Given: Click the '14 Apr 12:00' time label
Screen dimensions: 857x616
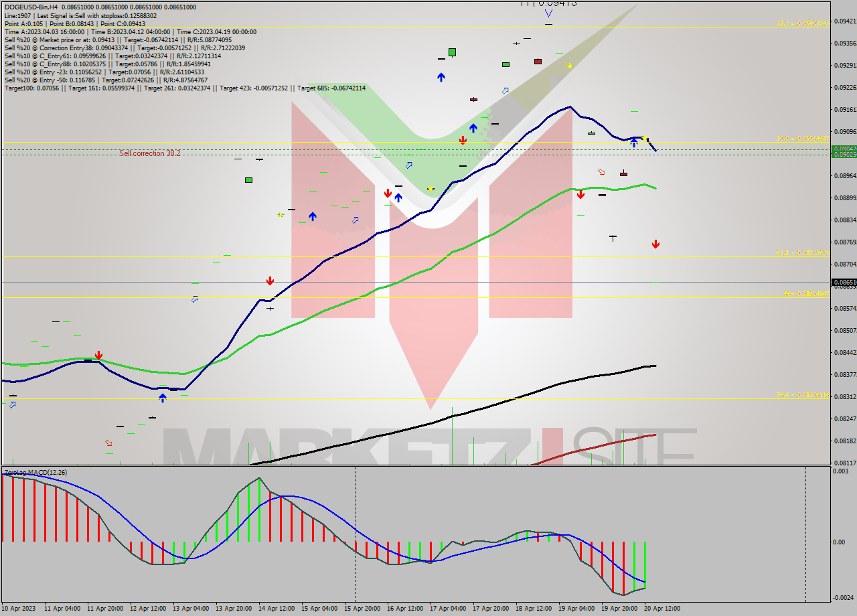Looking at the screenshot, I should pyautogui.click(x=277, y=609).
